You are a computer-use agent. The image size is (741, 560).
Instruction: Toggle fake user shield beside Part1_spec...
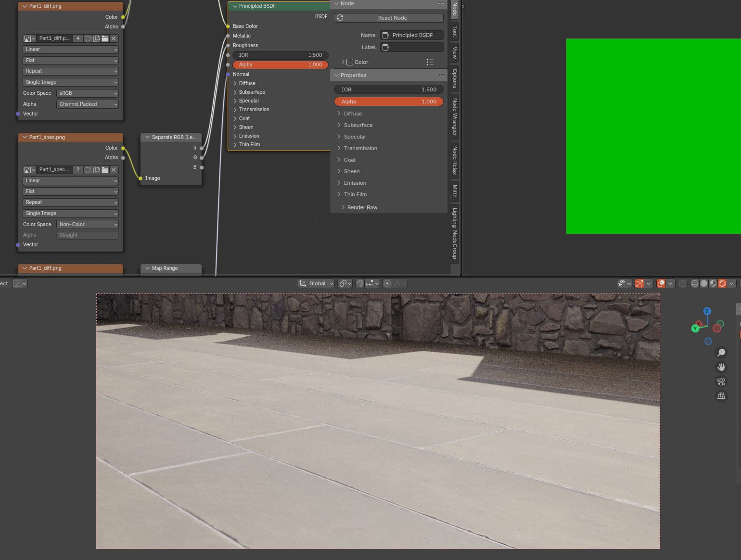[88, 170]
